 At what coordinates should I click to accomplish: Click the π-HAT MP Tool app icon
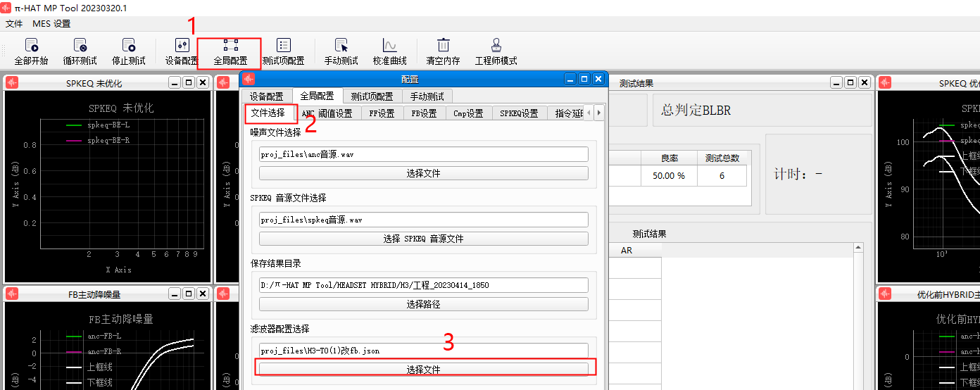click(6, 7)
